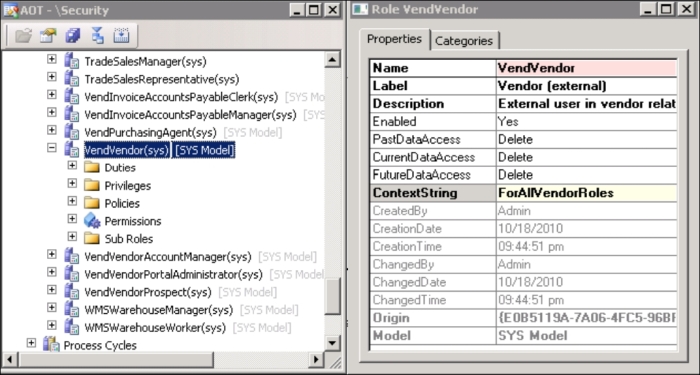This screenshot has width=700, height=375.
Task: Click the Open folder toolbar icon
Action: pyautogui.click(x=23, y=36)
